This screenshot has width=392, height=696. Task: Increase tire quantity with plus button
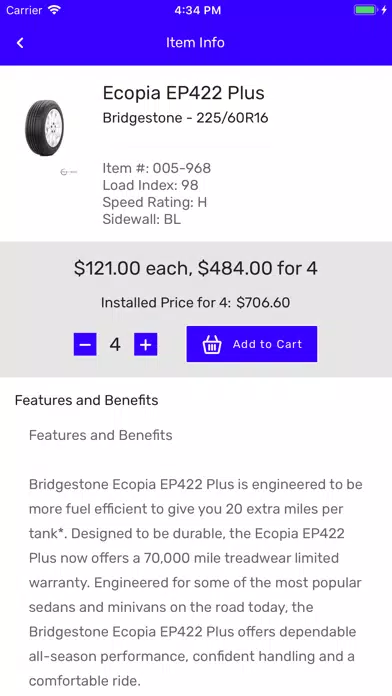coord(146,344)
